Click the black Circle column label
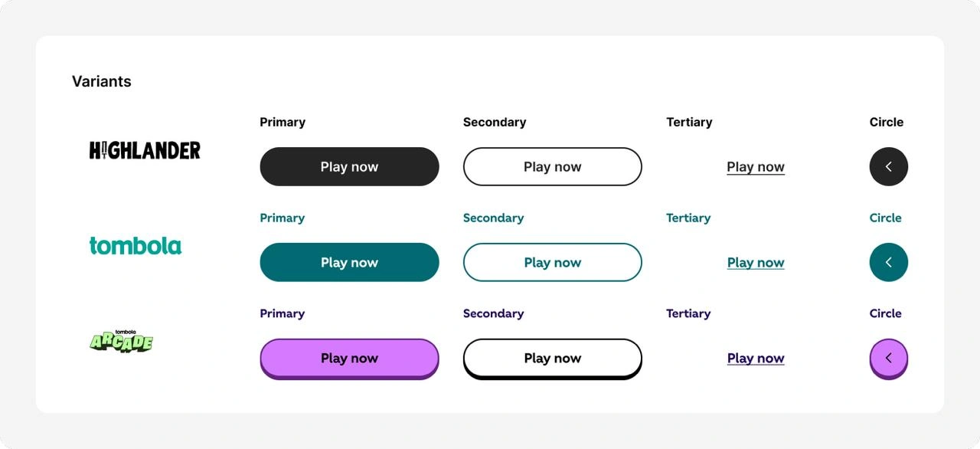The image size is (980, 449). pos(887,122)
